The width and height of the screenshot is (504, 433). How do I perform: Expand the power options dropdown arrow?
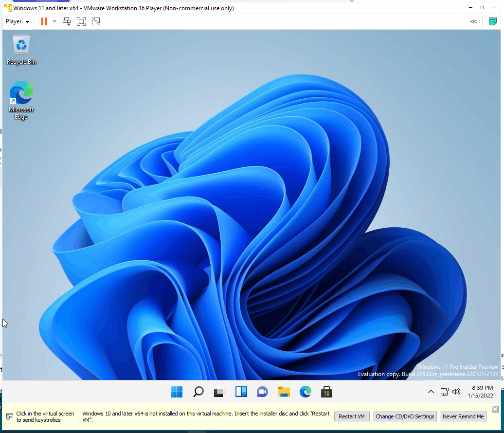pos(54,21)
